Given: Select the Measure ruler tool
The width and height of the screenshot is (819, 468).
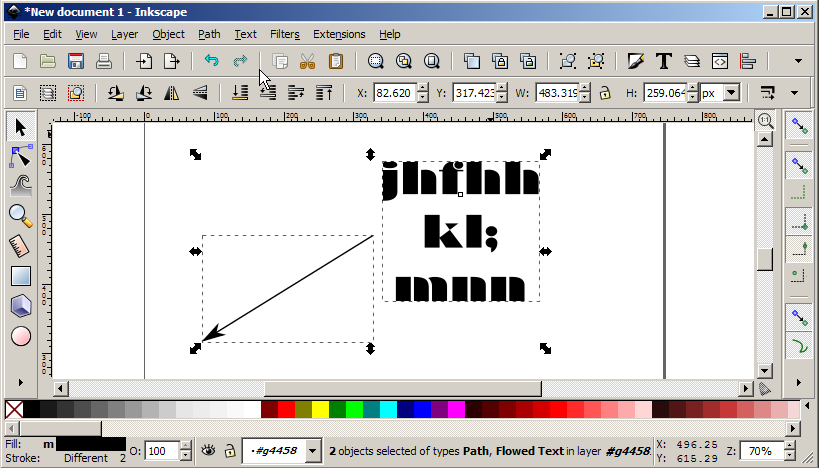Looking at the screenshot, I should [21, 246].
